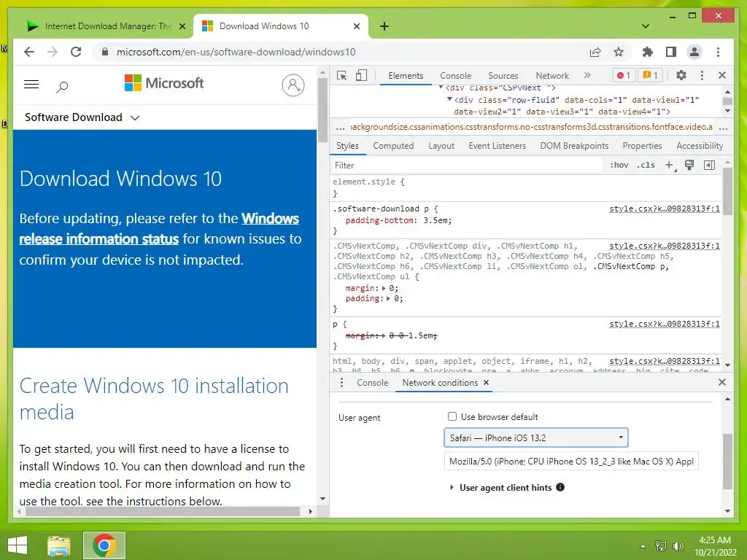Click Windows Start button

(18, 545)
